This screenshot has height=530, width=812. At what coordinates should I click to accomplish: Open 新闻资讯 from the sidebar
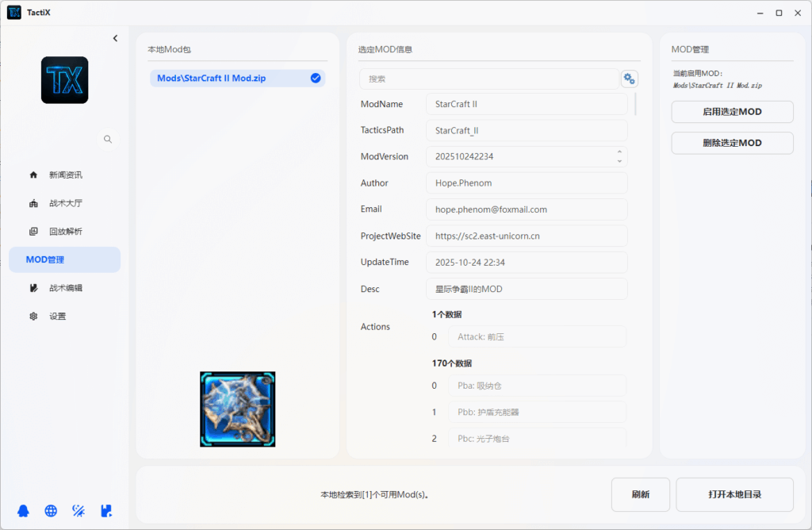click(64, 175)
